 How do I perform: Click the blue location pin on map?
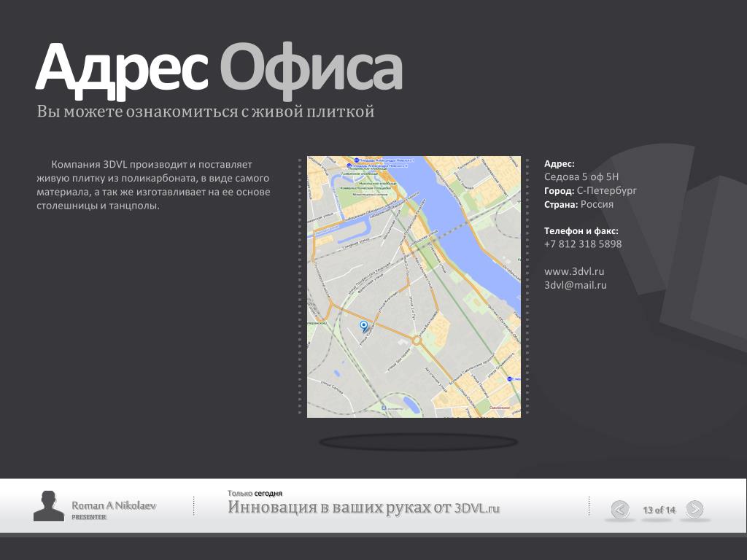click(x=364, y=326)
